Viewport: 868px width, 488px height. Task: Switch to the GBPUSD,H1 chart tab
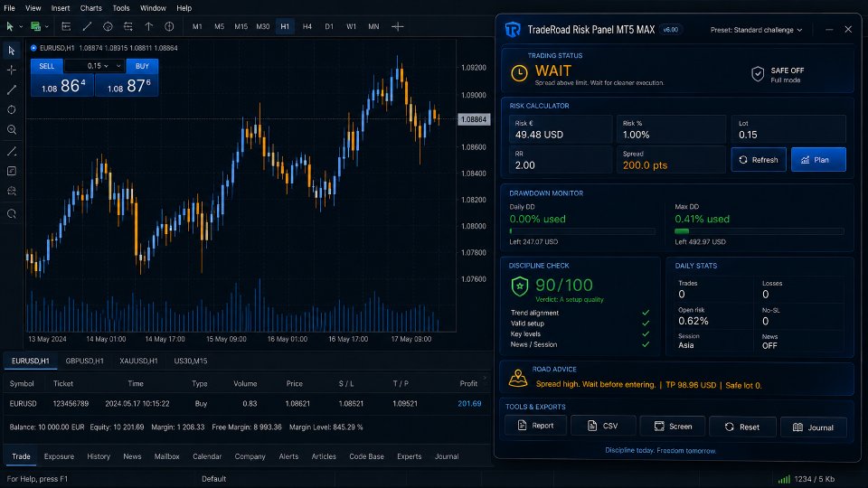coord(85,361)
